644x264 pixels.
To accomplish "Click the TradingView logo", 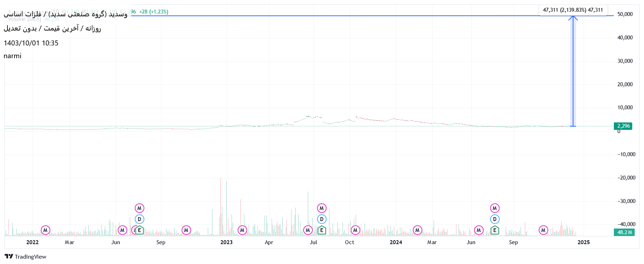I will coord(26,257).
